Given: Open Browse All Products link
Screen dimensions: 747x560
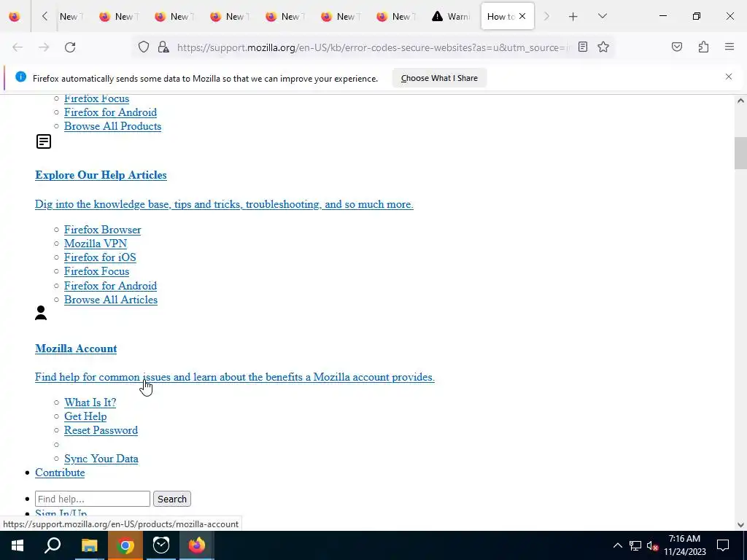Looking at the screenshot, I should click(x=113, y=126).
